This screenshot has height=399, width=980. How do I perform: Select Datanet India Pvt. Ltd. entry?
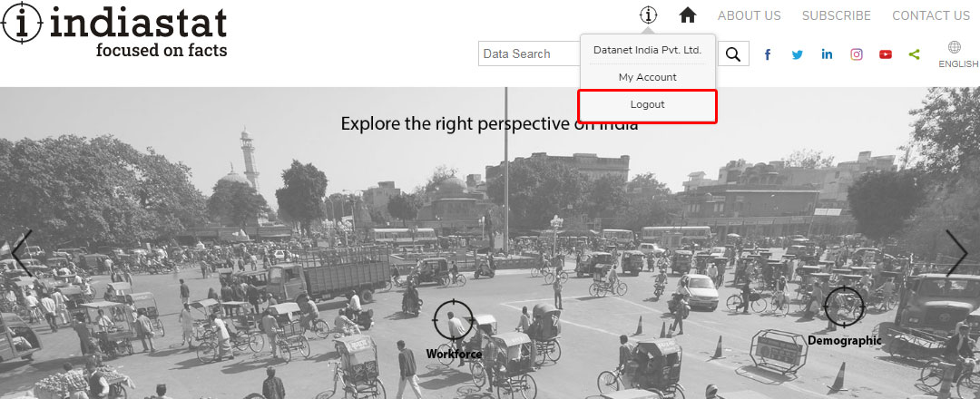point(648,51)
